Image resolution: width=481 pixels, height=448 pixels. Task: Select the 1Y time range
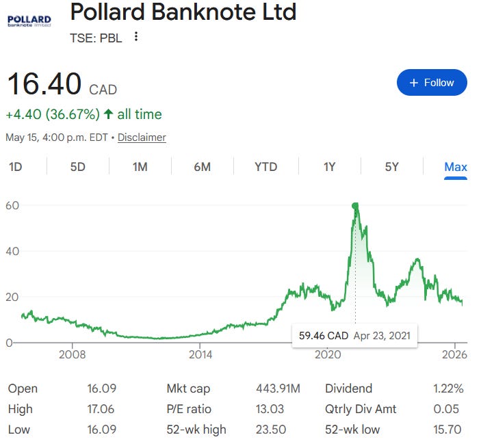click(330, 167)
